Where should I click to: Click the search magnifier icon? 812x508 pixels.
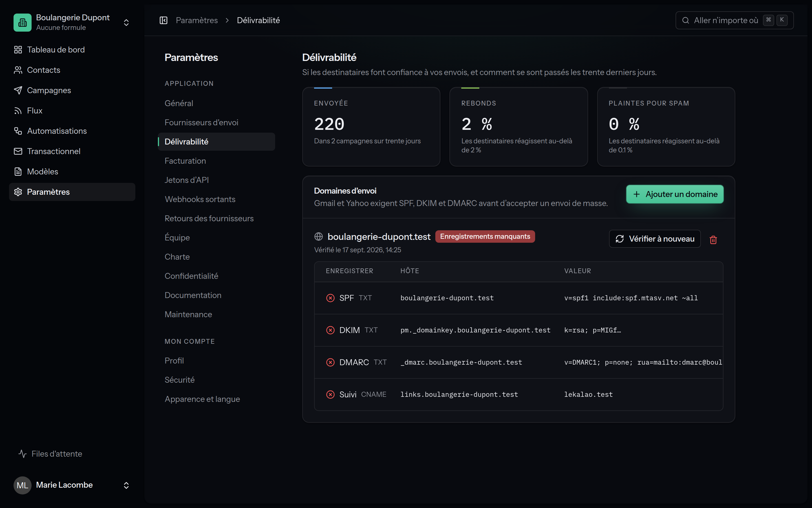pyautogui.click(x=685, y=21)
